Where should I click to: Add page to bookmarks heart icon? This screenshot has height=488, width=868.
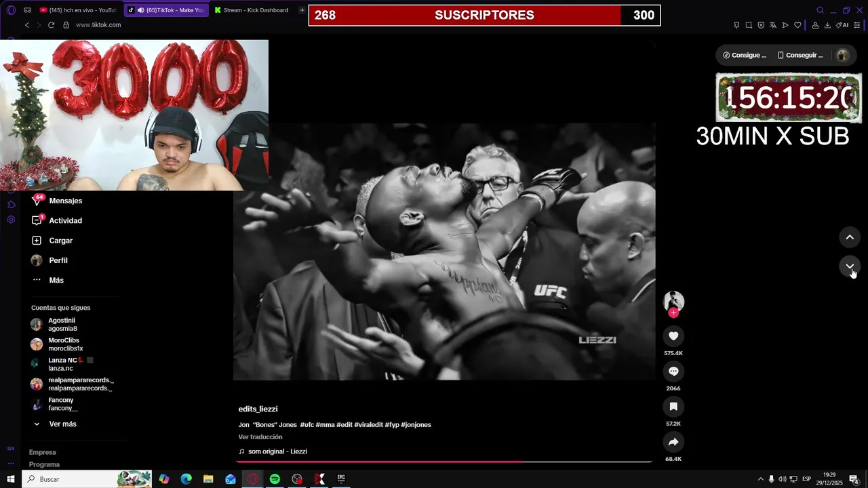(x=797, y=25)
